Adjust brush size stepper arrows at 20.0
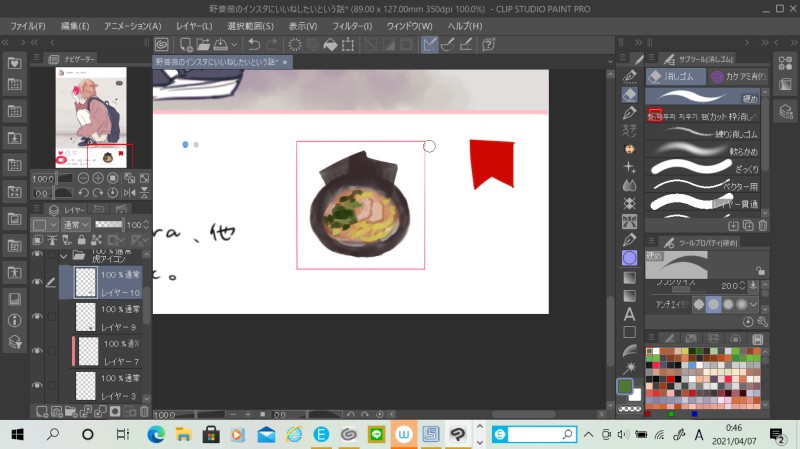This screenshot has height=449, width=800. click(x=742, y=286)
